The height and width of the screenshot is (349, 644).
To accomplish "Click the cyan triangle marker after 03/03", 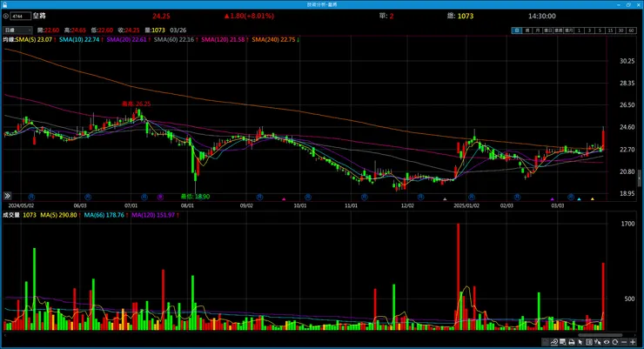I will tap(579, 199).
